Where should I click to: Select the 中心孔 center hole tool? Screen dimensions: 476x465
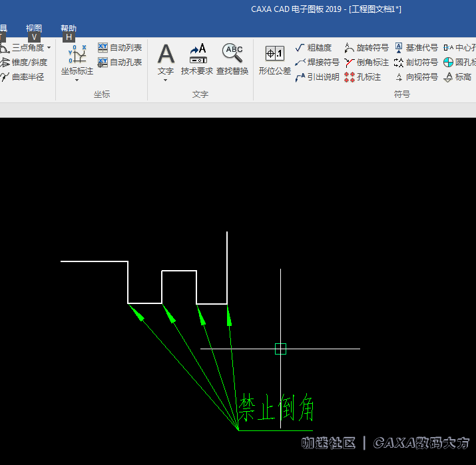[459, 48]
